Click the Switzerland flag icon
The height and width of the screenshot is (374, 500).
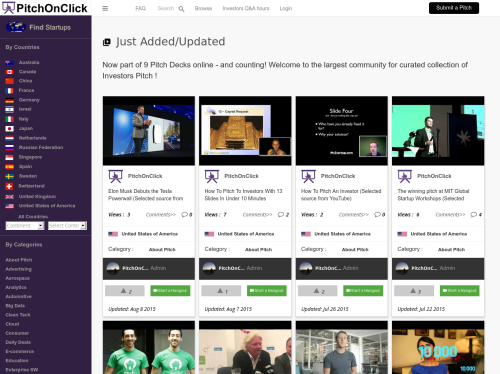point(9,186)
